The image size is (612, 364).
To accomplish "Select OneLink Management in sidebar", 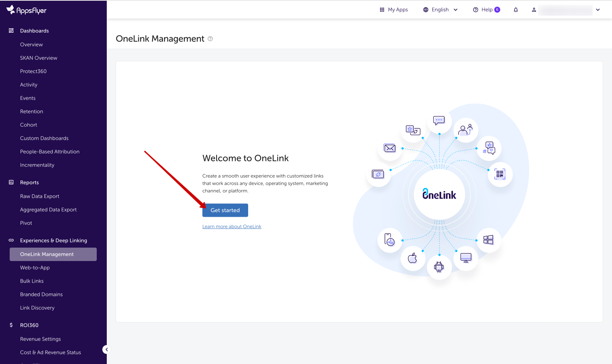I will (53, 254).
